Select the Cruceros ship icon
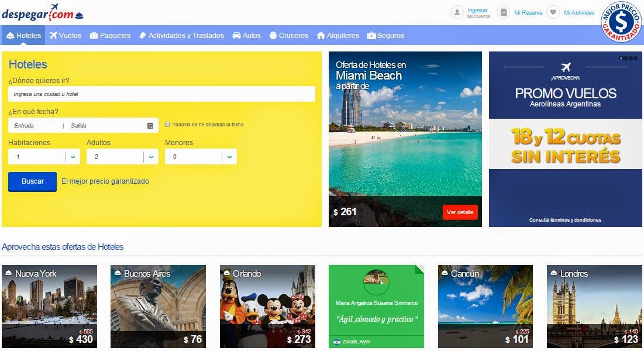 [273, 35]
